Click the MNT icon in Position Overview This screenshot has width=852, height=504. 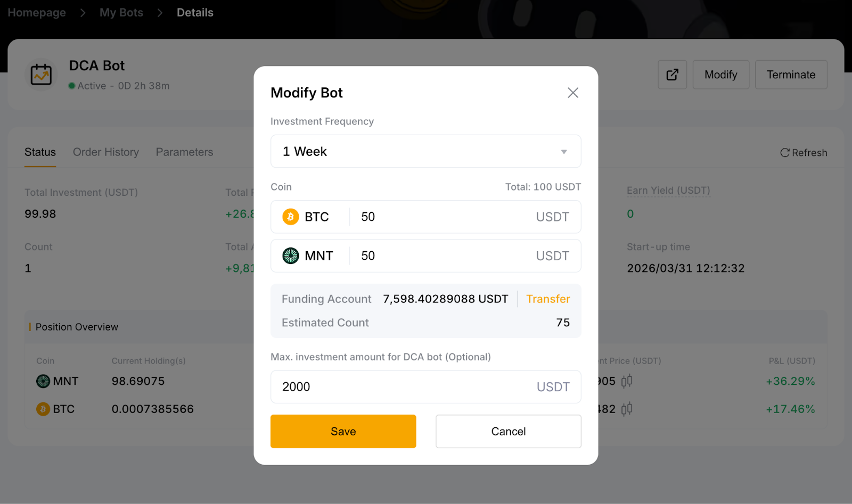(43, 381)
